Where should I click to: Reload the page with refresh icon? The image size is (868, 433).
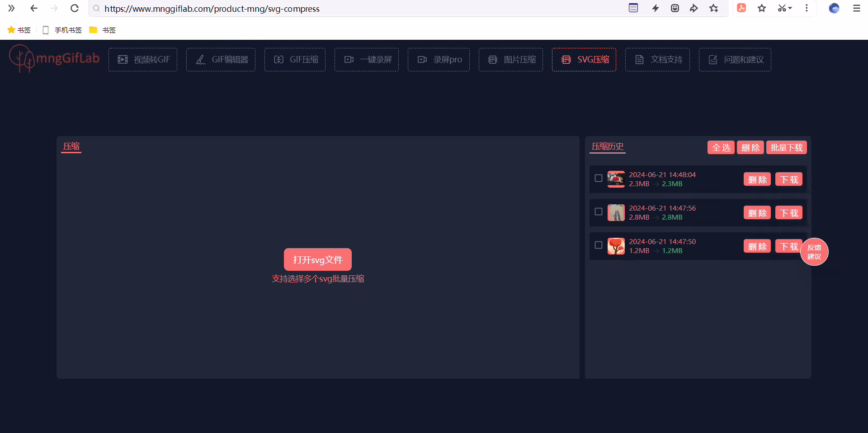75,8
